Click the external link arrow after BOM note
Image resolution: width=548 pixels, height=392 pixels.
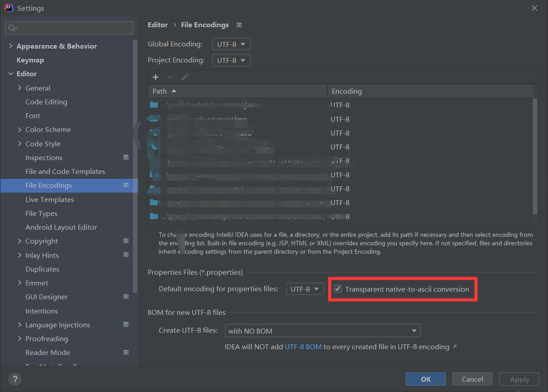[x=454, y=347]
